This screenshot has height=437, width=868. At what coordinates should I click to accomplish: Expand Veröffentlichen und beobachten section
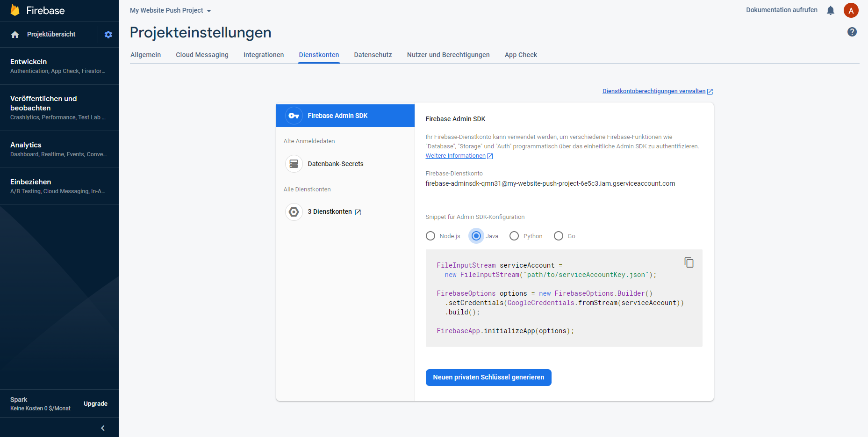[x=59, y=108]
